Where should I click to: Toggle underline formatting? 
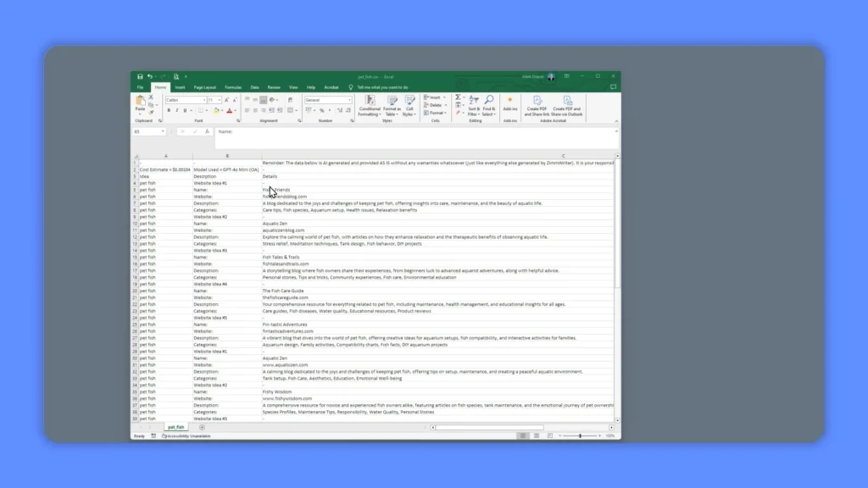(x=184, y=110)
